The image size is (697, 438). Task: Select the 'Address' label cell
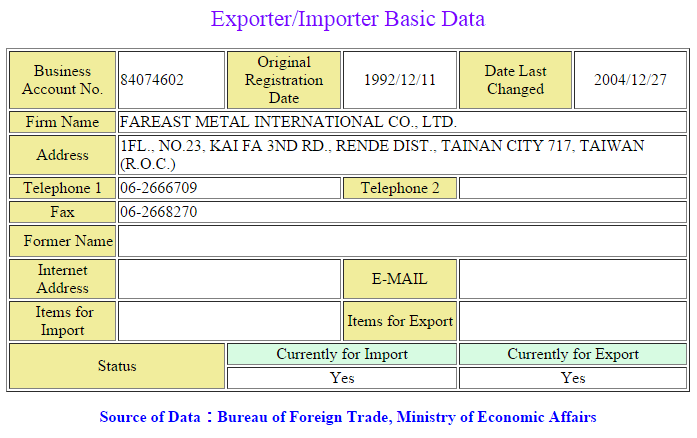[63, 155]
